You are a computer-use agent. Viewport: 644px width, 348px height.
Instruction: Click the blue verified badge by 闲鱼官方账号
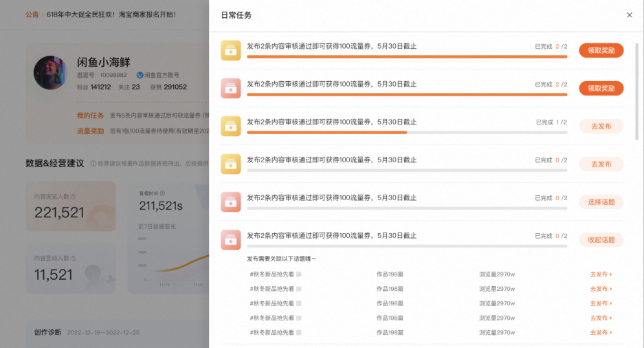click(140, 75)
